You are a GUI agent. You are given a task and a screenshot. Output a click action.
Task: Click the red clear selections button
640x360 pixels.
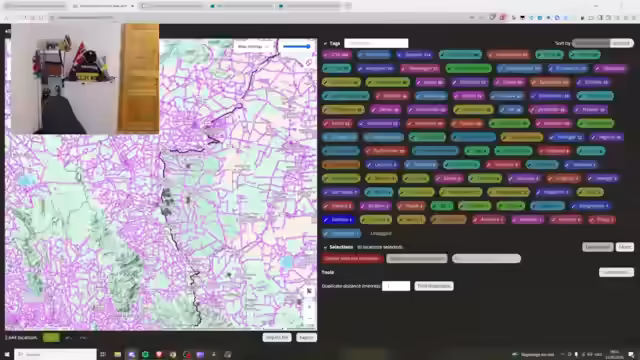coord(353,258)
